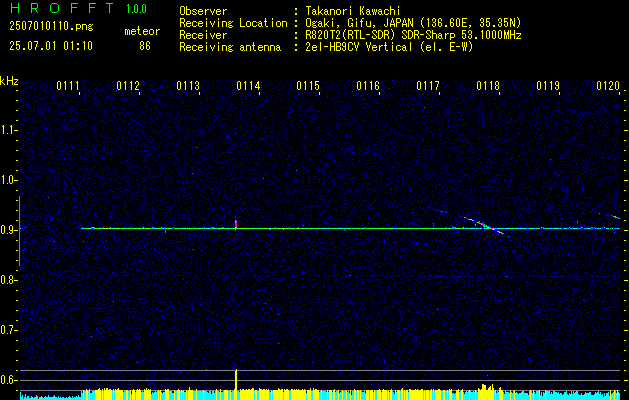Click the 0.9 kHz axis label
Image resolution: width=629 pixels, height=400 pixels.
tap(8, 230)
